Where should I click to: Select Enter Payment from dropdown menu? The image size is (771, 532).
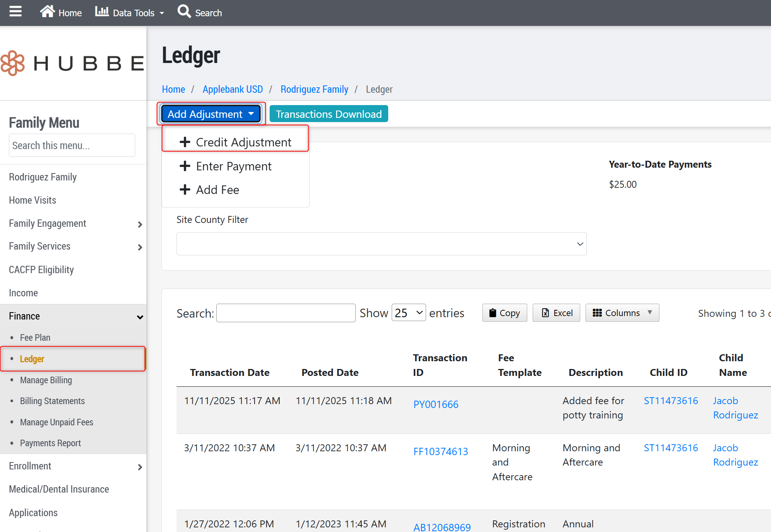233,166
